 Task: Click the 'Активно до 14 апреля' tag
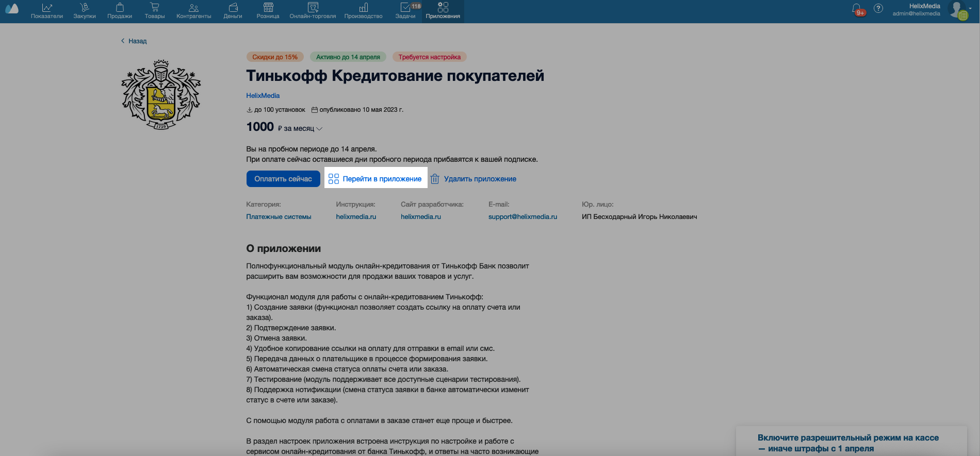pyautogui.click(x=348, y=57)
